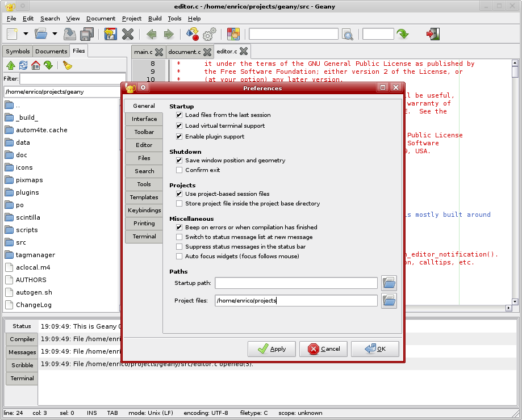
Task: Enable Suppress status messages checkbox
Action: [x=179, y=247]
